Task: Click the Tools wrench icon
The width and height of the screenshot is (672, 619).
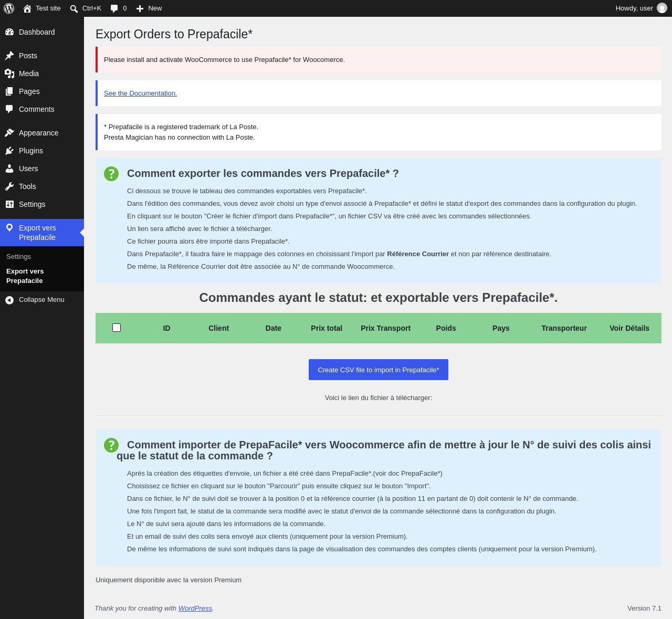Action: 9,186
